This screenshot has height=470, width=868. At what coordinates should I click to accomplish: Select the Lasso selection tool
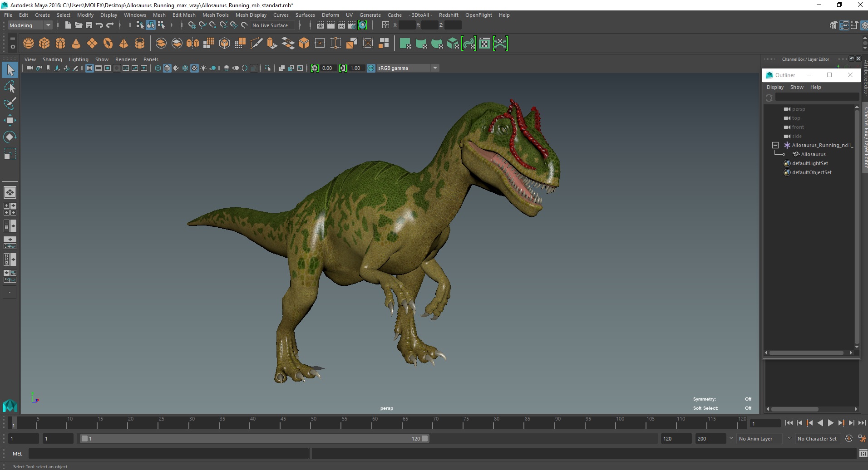tap(10, 86)
